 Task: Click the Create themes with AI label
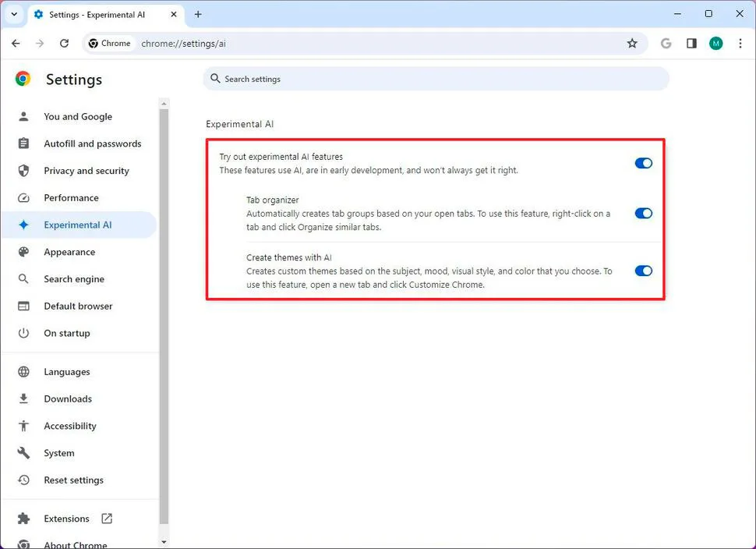pyautogui.click(x=289, y=257)
